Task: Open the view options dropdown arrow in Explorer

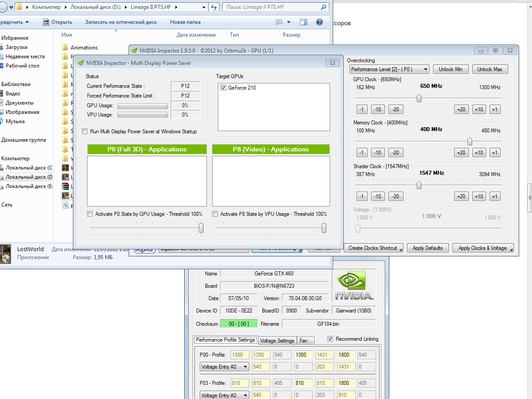Action: click(289, 22)
